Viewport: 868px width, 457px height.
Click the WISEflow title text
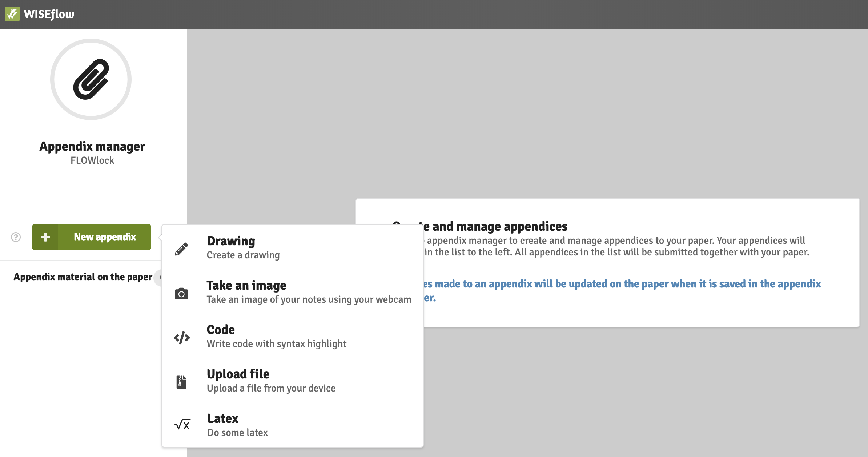[x=49, y=14]
